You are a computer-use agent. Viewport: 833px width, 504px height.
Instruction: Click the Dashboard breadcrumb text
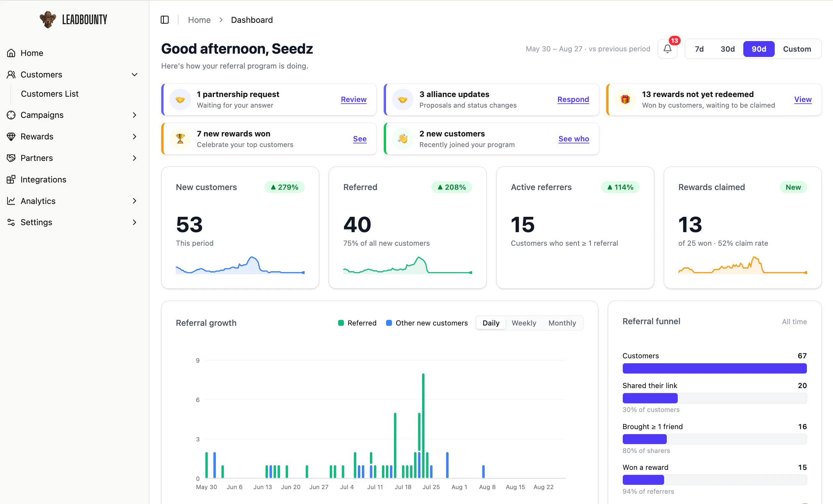252,20
